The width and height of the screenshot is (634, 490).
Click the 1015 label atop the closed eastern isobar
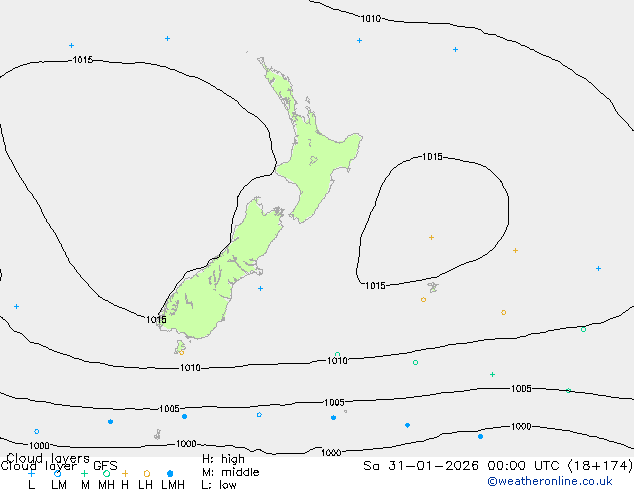tap(432, 157)
